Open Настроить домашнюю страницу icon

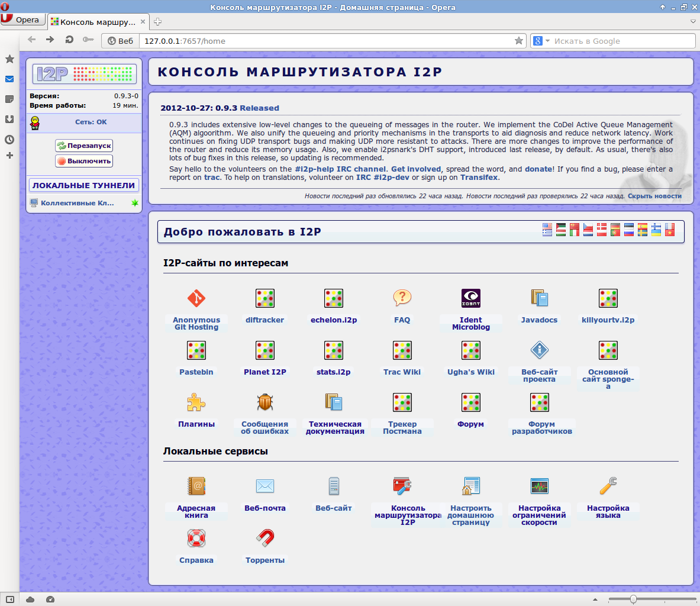[x=470, y=486]
